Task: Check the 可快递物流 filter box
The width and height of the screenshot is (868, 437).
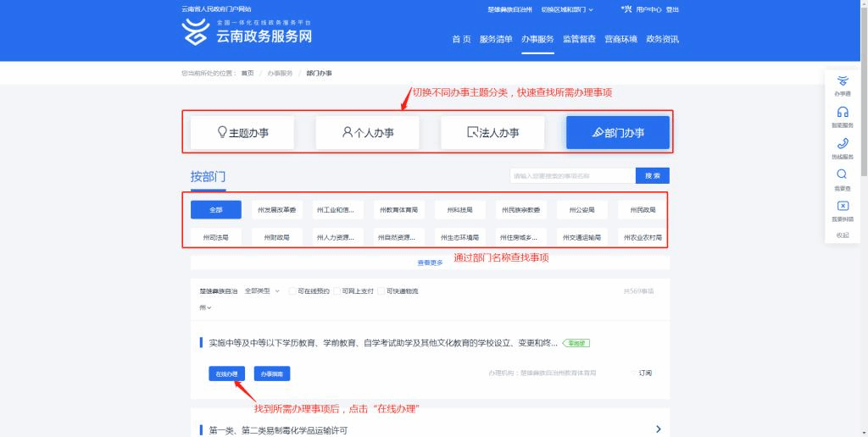Action: pos(381,291)
